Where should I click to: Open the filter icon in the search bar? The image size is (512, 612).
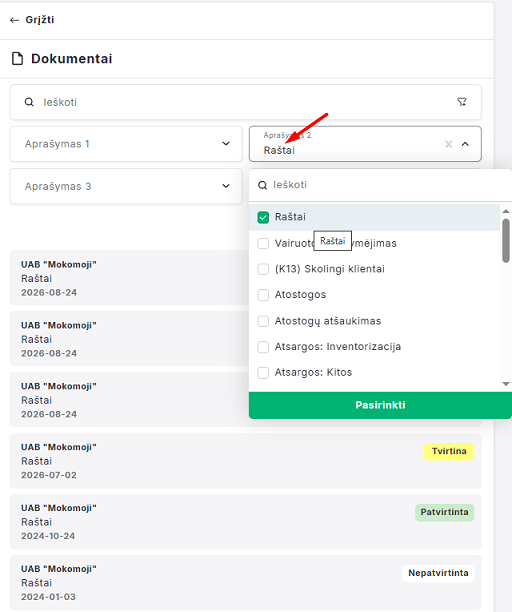click(462, 102)
